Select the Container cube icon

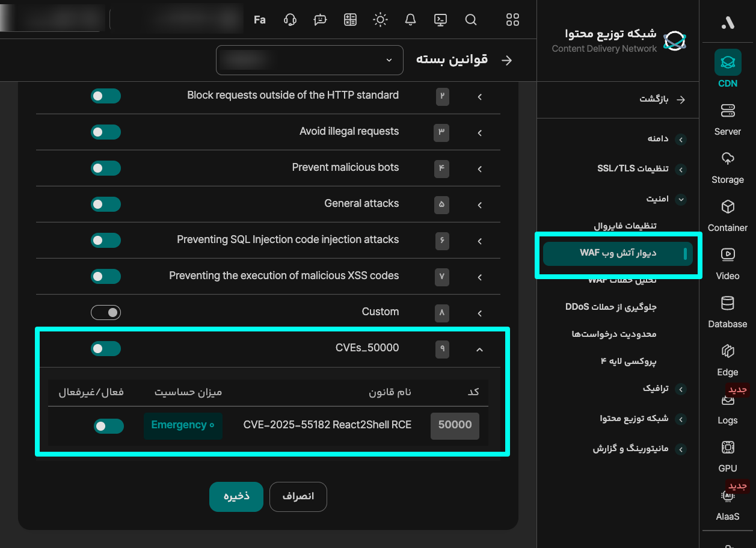point(727,208)
